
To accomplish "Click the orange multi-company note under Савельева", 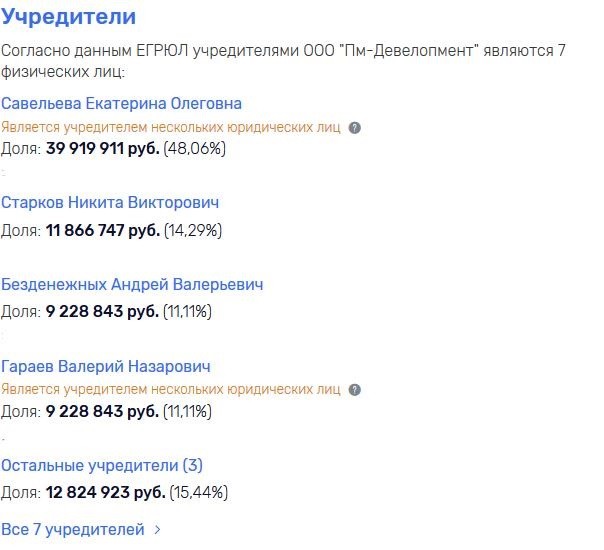I will click(171, 128).
